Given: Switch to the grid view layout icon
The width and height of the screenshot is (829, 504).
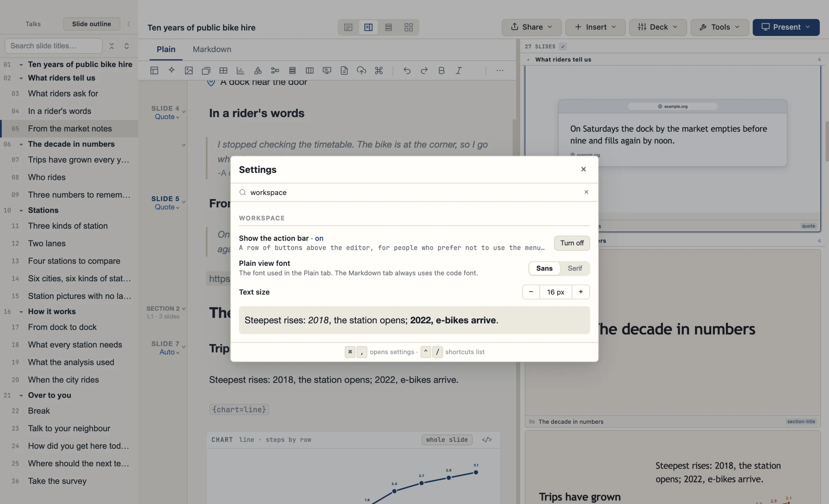Looking at the screenshot, I should pyautogui.click(x=409, y=27).
